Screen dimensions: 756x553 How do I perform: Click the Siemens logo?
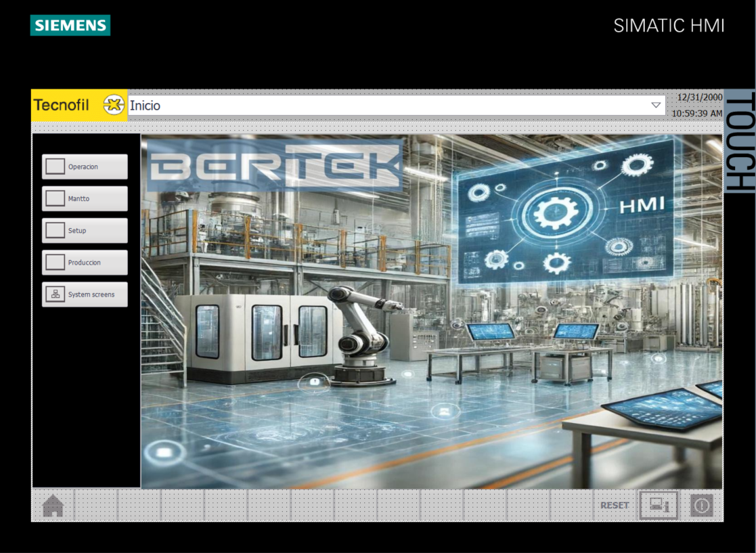[70, 25]
